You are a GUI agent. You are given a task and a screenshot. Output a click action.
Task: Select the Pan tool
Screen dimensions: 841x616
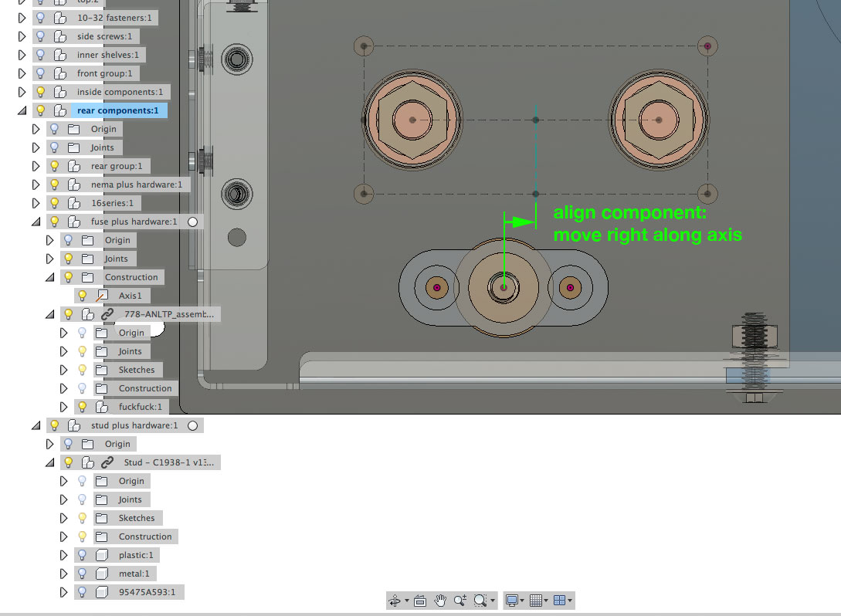click(x=441, y=600)
